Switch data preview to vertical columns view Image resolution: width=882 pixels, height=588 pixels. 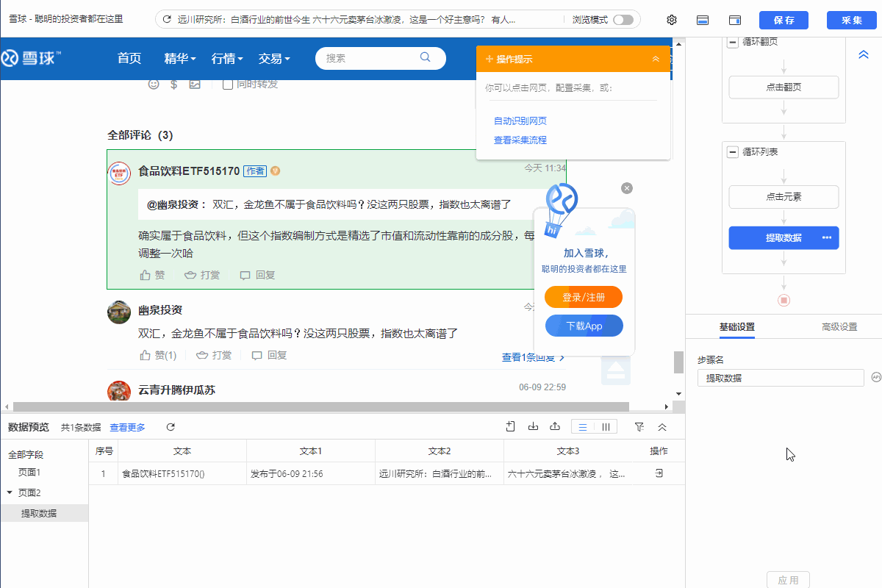(x=606, y=427)
